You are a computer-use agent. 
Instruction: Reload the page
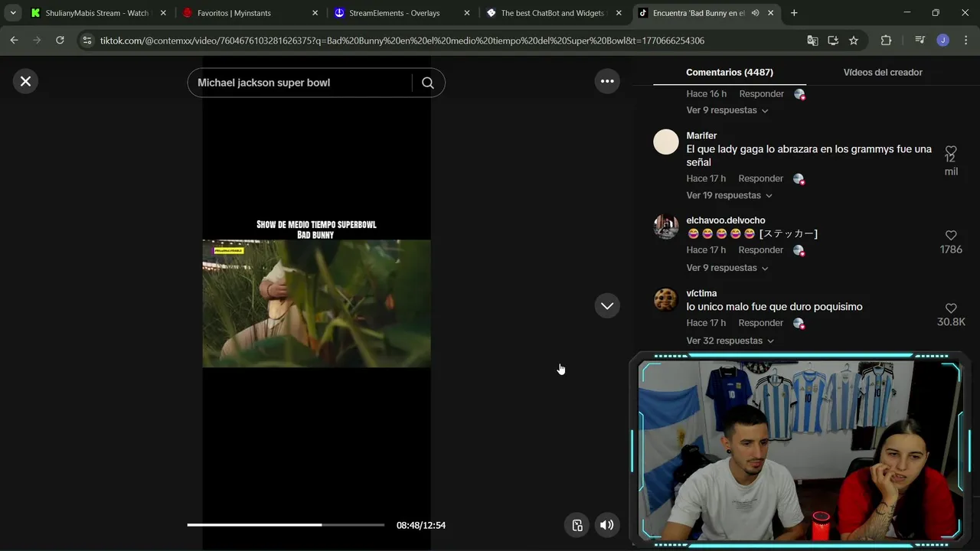pos(60,41)
